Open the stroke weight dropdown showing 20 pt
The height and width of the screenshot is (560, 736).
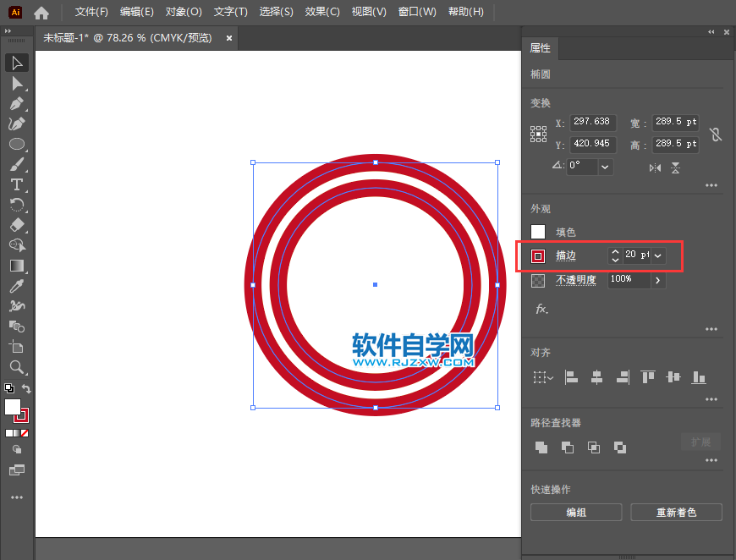point(657,255)
